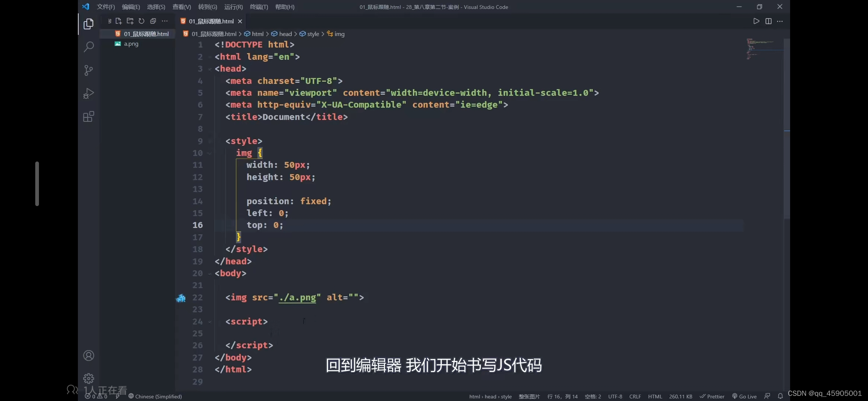Image resolution: width=868 pixels, height=401 pixels.
Task: Change the UTF-8 encoding setting
Action: 615,396
